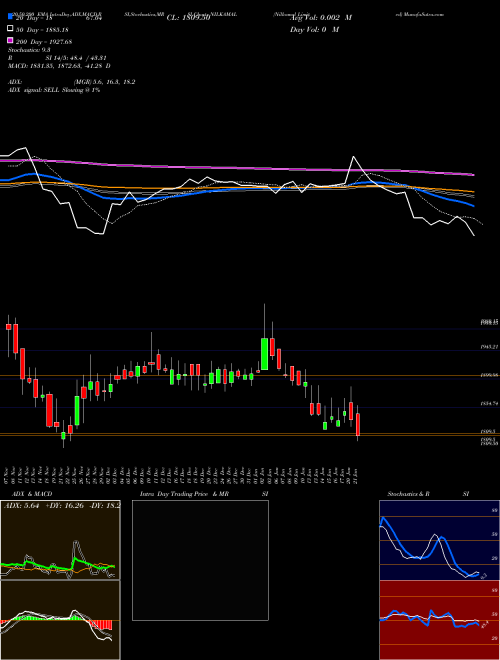The width and height of the screenshot is (500, 660).
Task: Select the '50 Day = 1883.18' legend text
Action: [x=42, y=29]
